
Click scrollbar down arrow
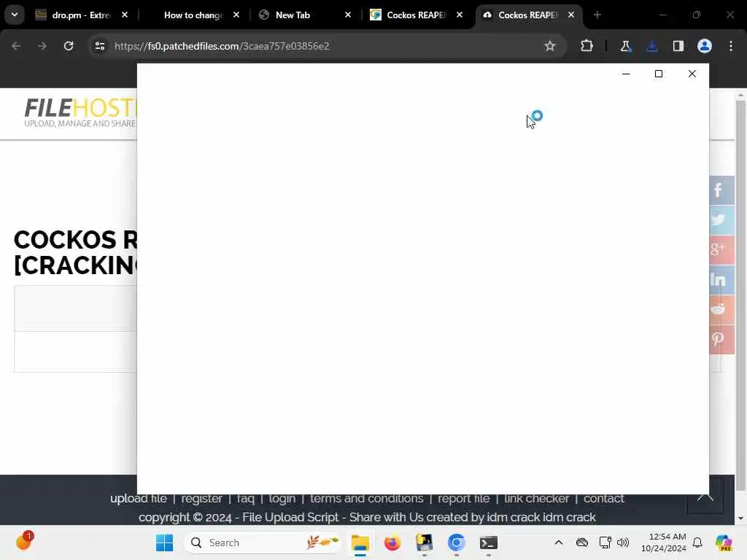click(x=740, y=518)
